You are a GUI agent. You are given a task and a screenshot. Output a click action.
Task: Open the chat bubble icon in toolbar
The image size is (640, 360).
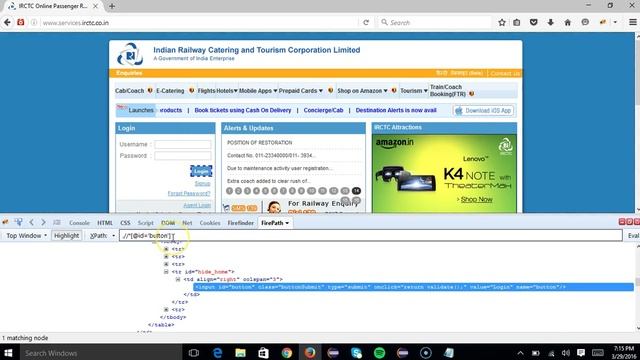click(x=585, y=22)
